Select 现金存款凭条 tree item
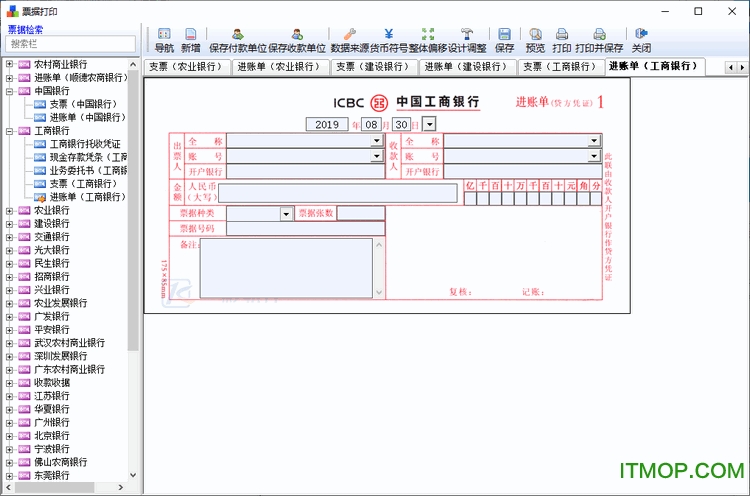This screenshot has height=496, width=750. click(x=88, y=157)
